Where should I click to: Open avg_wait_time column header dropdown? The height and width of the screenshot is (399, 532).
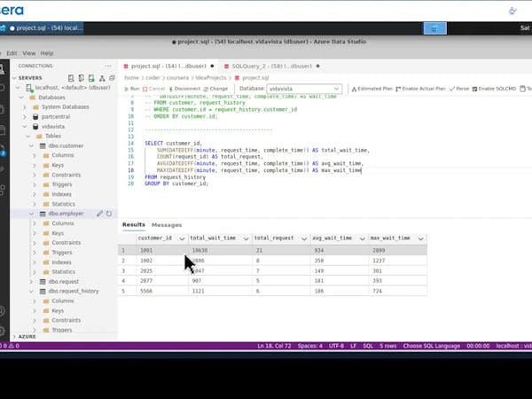click(x=363, y=239)
